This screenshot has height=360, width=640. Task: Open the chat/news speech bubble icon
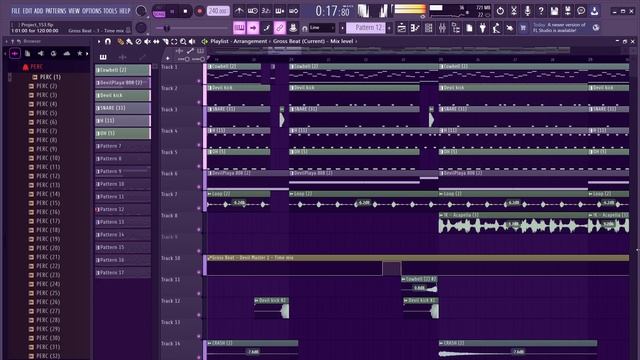[581, 11]
